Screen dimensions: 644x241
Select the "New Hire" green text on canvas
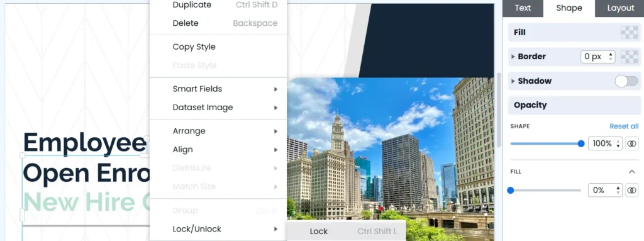tap(79, 202)
